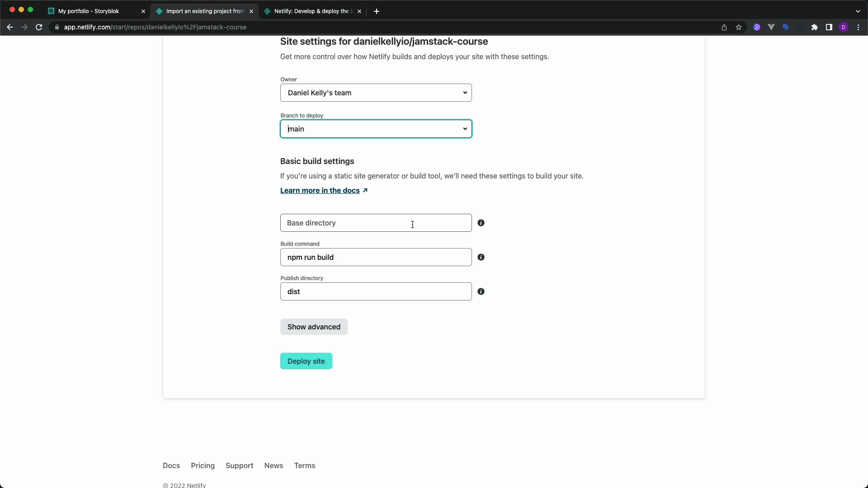868x488 pixels.
Task: Open the Extensions puzzle piece menu
Action: pyautogui.click(x=815, y=27)
